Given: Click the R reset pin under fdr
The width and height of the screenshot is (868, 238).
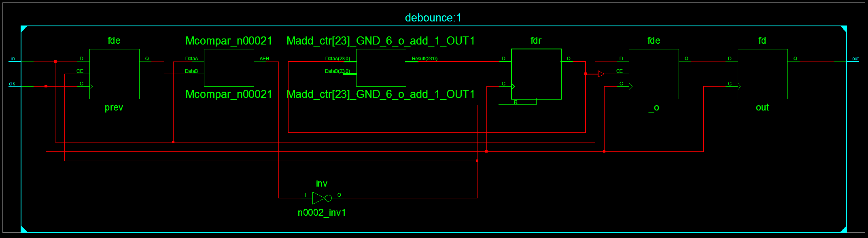Looking at the screenshot, I should [x=516, y=102].
